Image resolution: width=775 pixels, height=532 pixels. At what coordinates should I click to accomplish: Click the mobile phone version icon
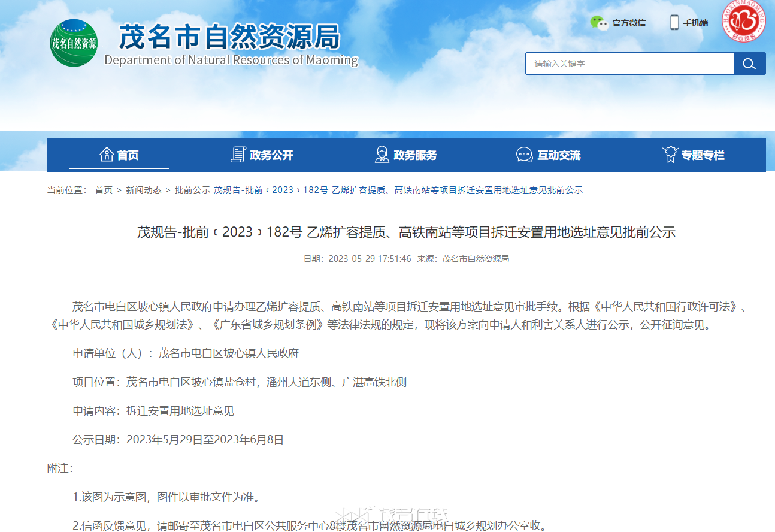(674, 23)
